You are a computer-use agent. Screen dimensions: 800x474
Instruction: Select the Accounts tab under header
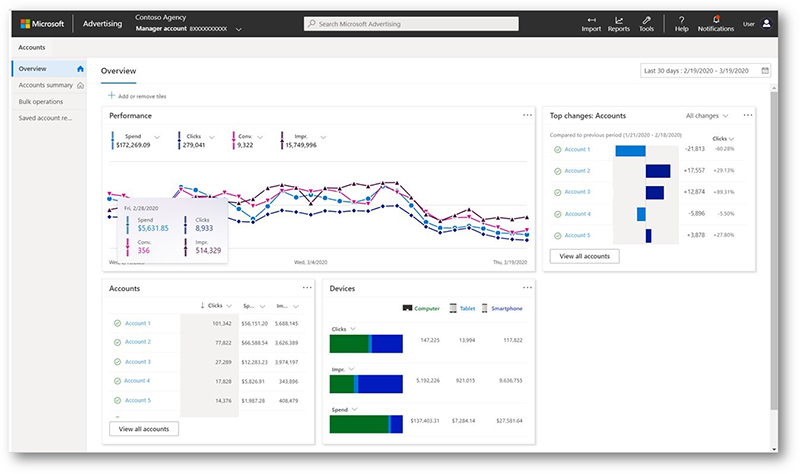pyautogui.click(x=32, y=47)
